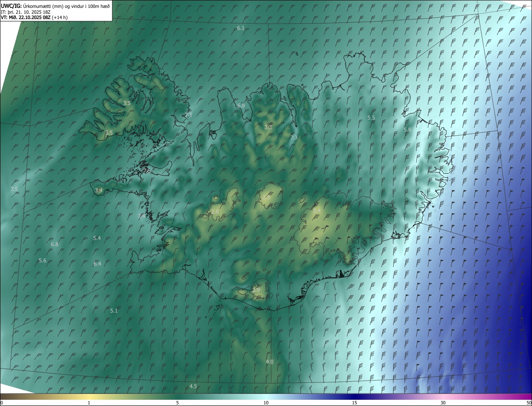Click the 5.8 value label
The height and width of the screenshot is (406, 532).
coord(407,130)
